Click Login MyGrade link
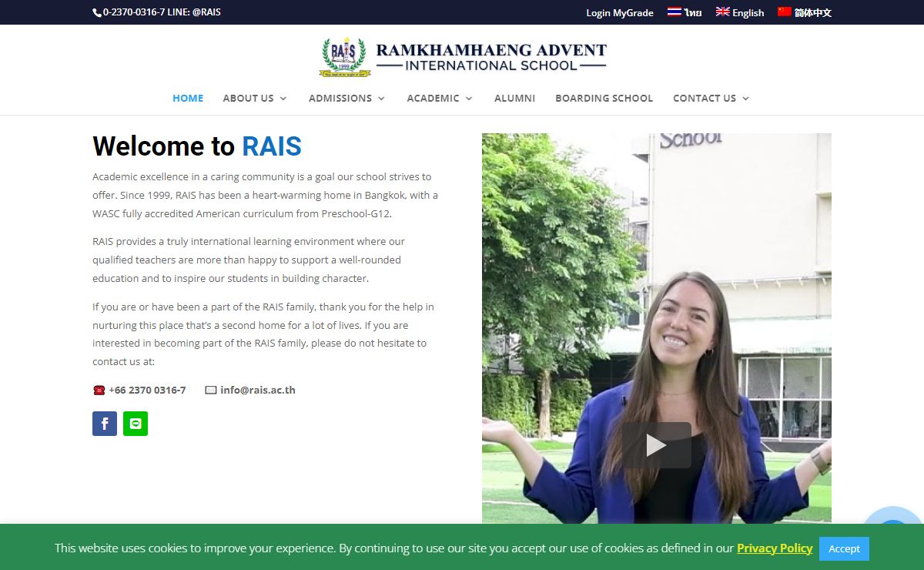The width and height of the screenshot is (924, 570). pyautogui.click(x=620, y=12)
